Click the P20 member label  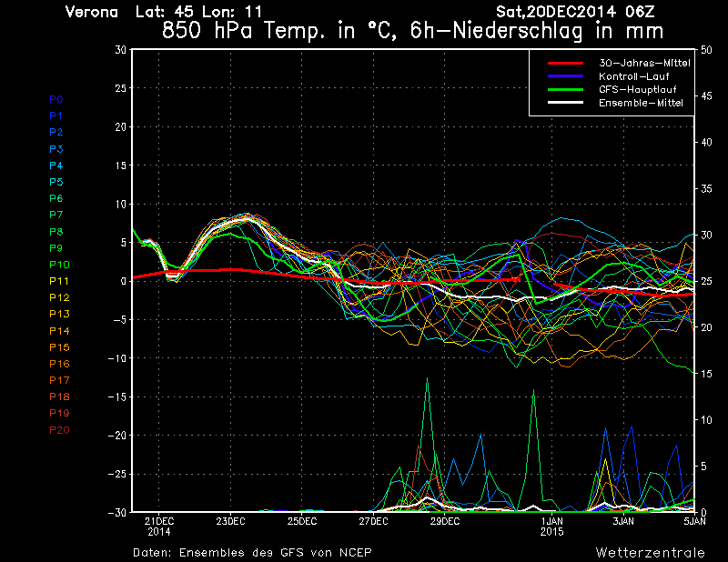coord(59,430)
